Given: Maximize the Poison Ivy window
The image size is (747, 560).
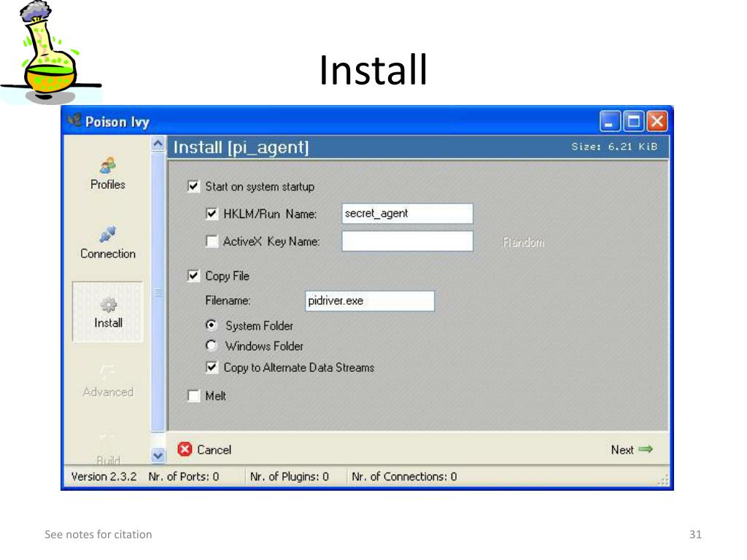Looking at the screenshot, I should [x=633, y=121].
